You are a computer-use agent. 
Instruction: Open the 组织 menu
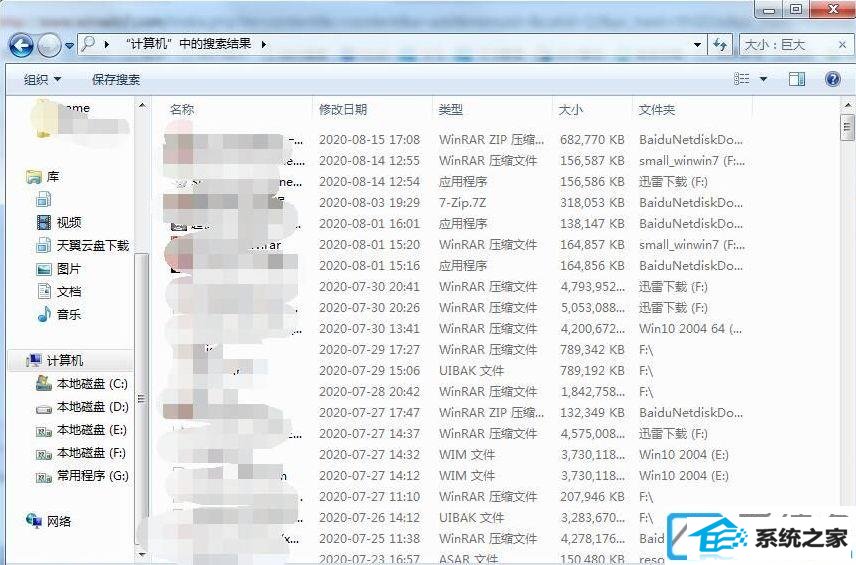click(x=42, y=80)
